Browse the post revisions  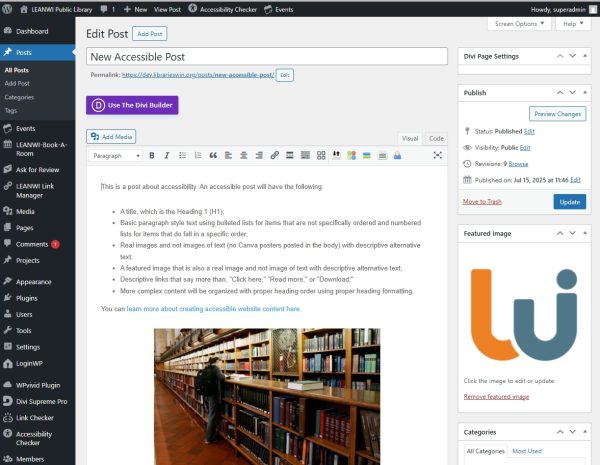pos(518,164)
